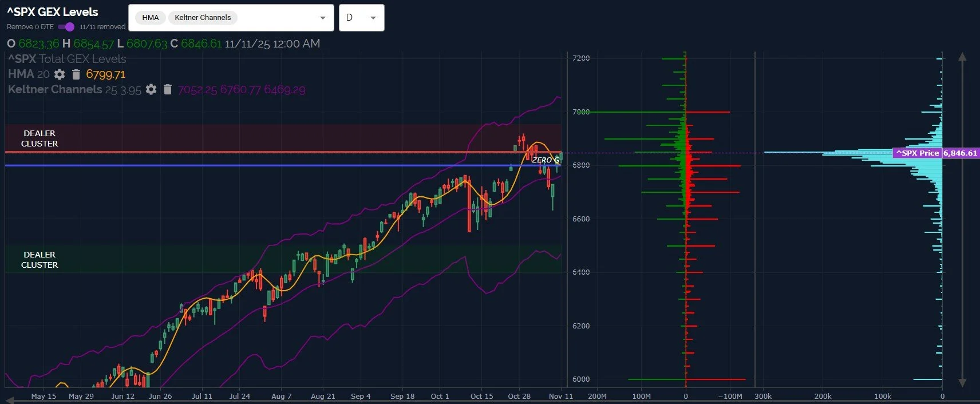Viewport: 980px width, 404px height.
Task: Click the 6400 price axis label
Action: coord(581,272)
